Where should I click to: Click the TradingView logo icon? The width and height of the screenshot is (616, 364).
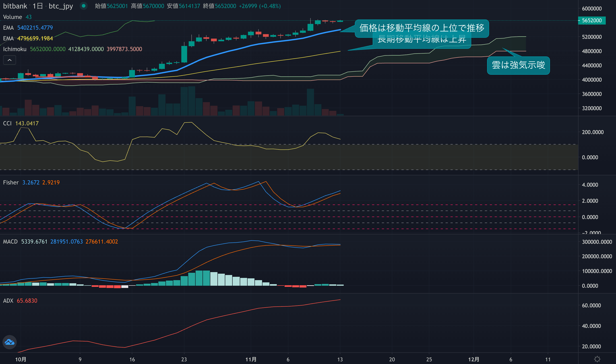(10, 342)
